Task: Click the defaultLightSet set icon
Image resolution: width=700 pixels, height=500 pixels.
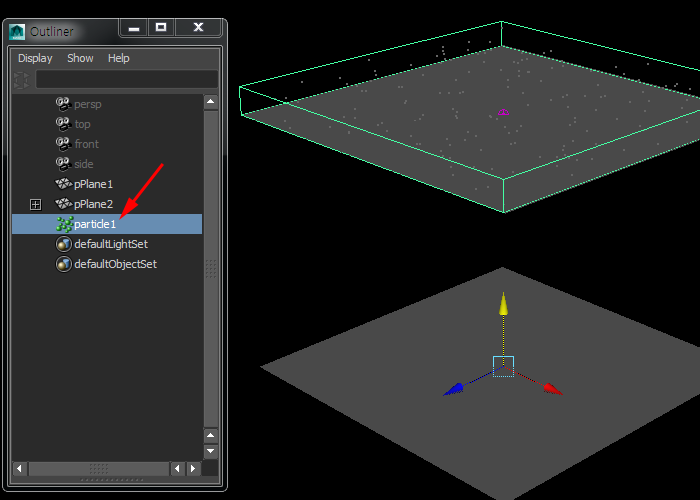Action: pos(64,244)
